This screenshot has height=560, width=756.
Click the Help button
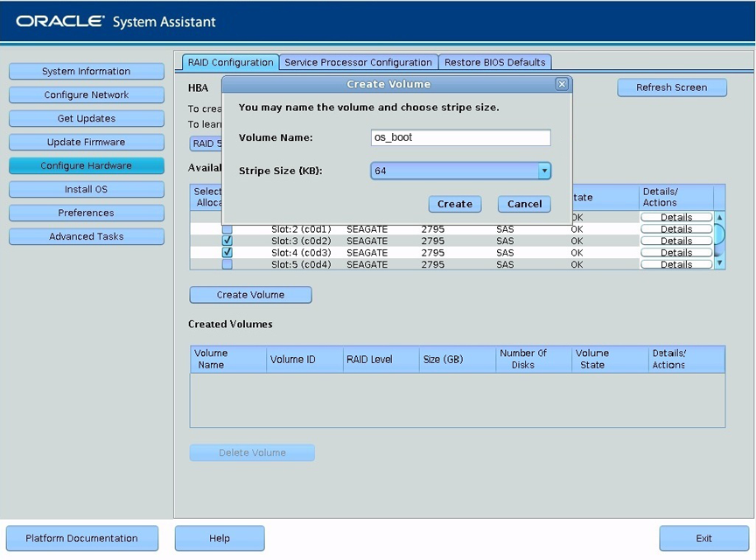[220, 538]
